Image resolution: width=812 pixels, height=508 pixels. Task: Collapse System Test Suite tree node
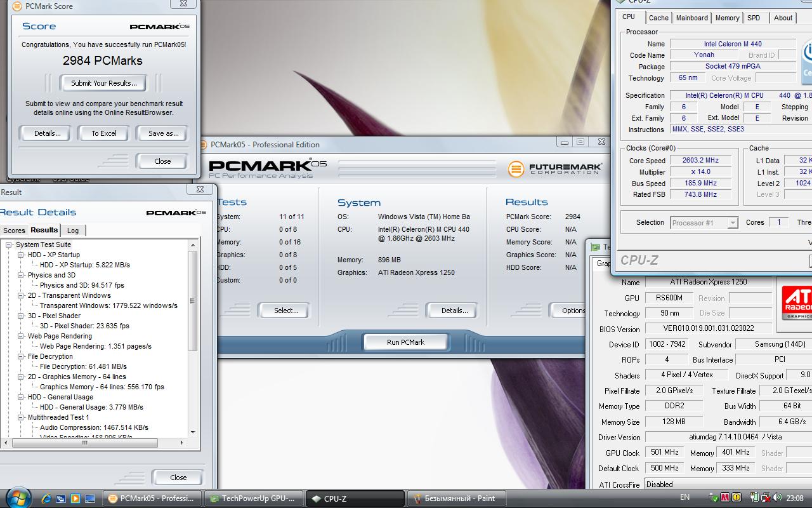pyautogui.click(x=9, y=244)
